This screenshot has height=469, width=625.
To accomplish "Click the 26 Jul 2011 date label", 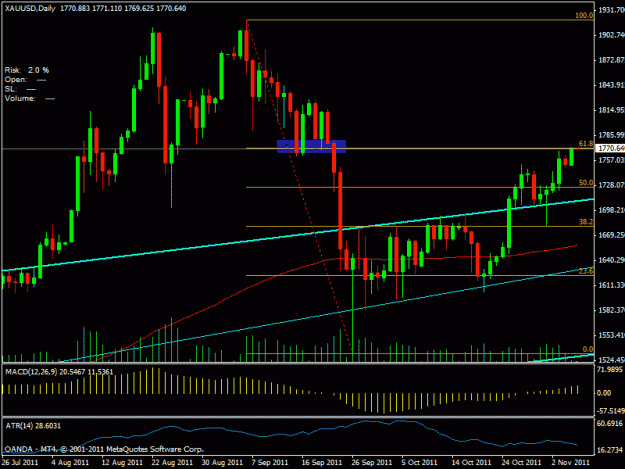I will 20,463.
